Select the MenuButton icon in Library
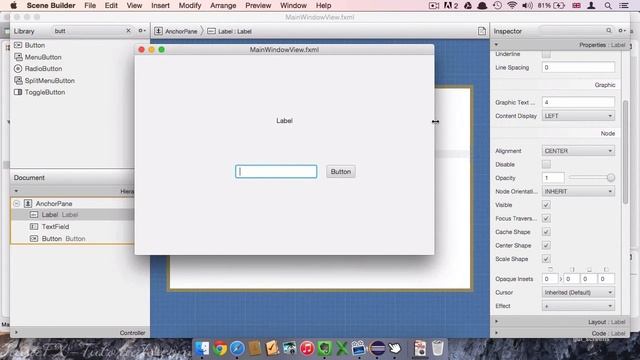 tap(18, 57)
